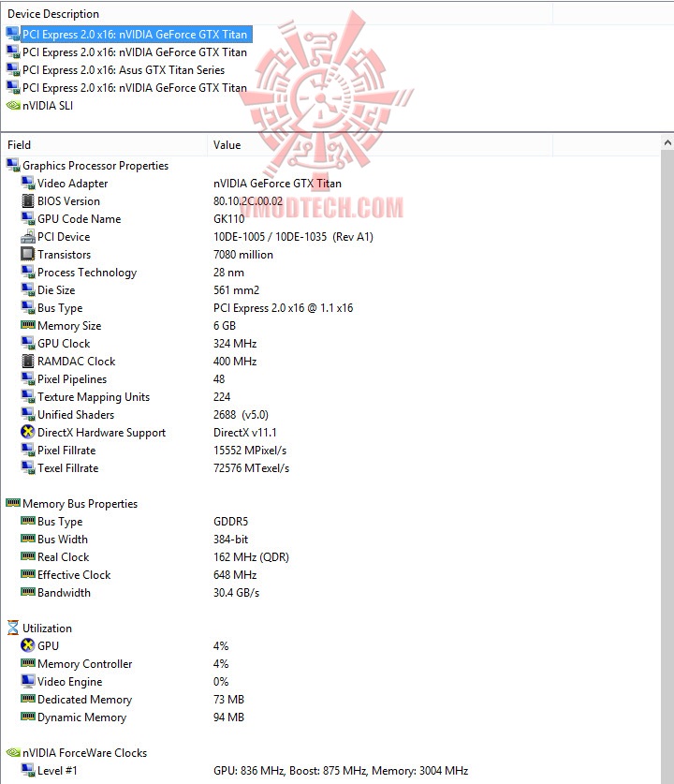This screenshot has height=784, width=674.
Task: Click the Bandwidth memory icon
Action: [x=27, y=591]
